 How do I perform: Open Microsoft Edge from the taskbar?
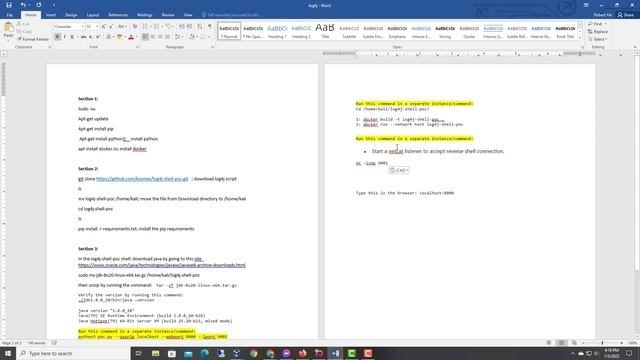tap(204, 353)
